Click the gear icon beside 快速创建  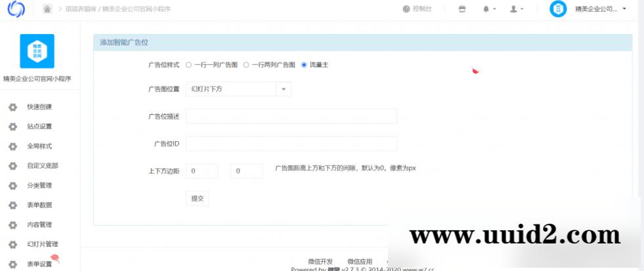[x=12, y=107]
